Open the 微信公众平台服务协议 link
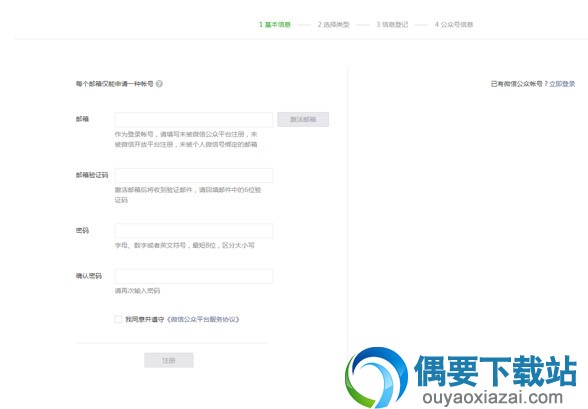The width and height of the screenshot is (588, 409). [203, 319]
